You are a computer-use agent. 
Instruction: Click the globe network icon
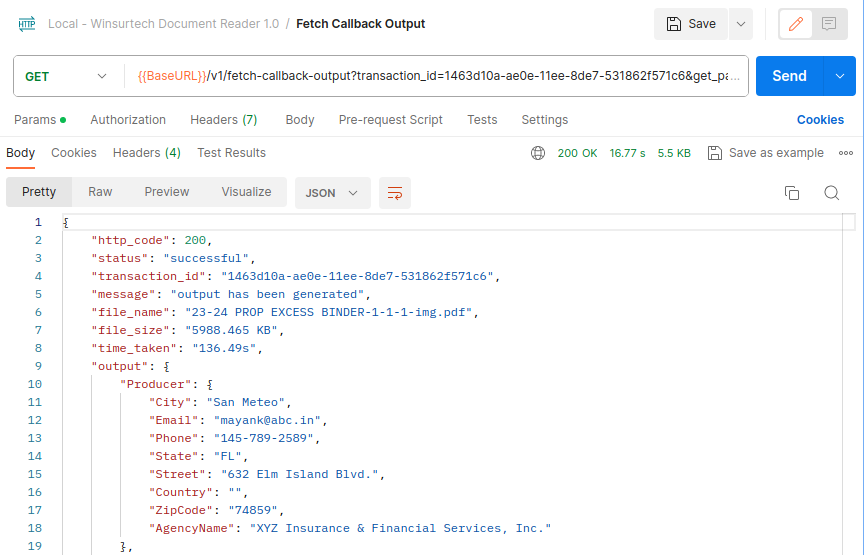coord(538,153)
